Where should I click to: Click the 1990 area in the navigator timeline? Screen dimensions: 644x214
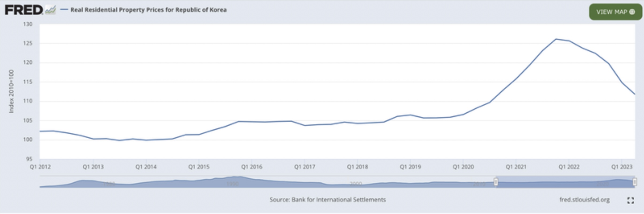tap(232, 184)
